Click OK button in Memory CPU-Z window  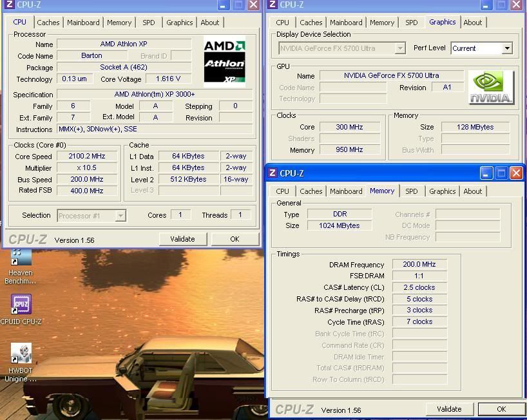coord(501,409)
